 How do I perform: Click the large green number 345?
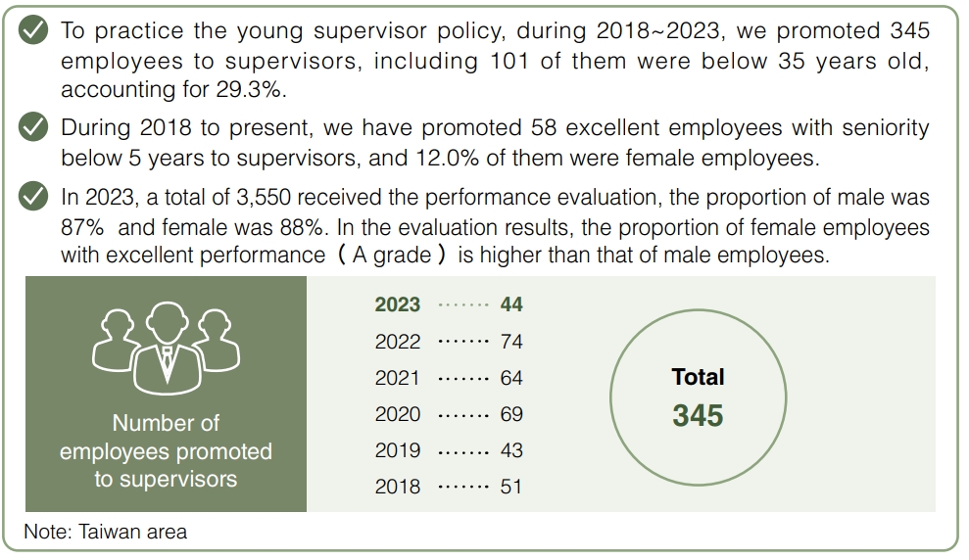pos(698,415)
